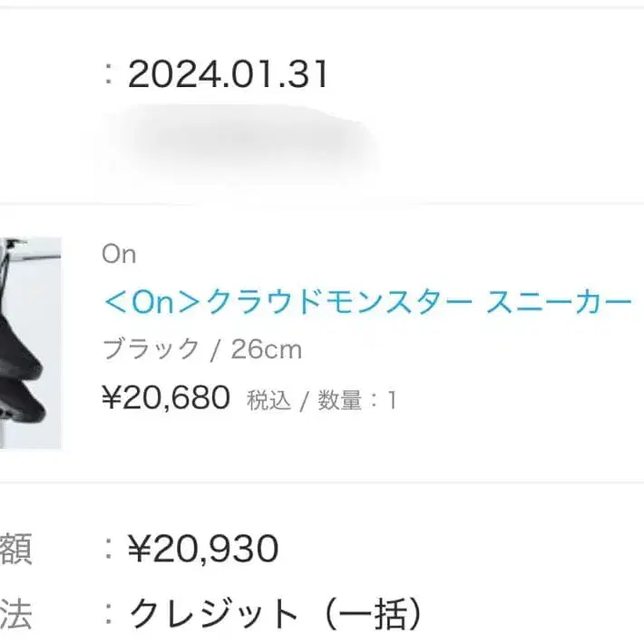Click the 税込 tax-included label
The width and height of the screenshot is (644, 644).
point(268,400)
